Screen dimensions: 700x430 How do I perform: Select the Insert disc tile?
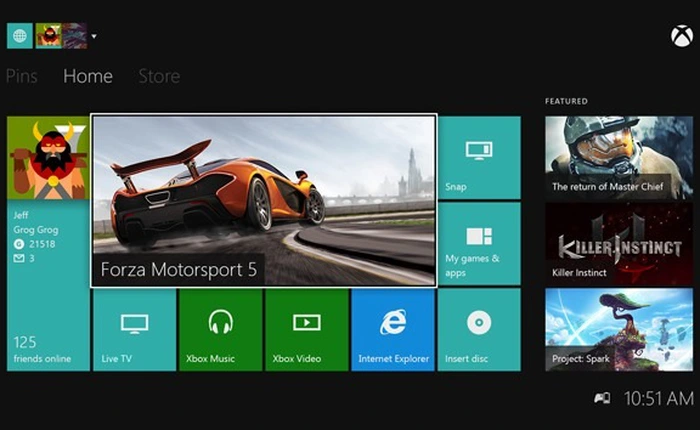click(x=479, y=330)
